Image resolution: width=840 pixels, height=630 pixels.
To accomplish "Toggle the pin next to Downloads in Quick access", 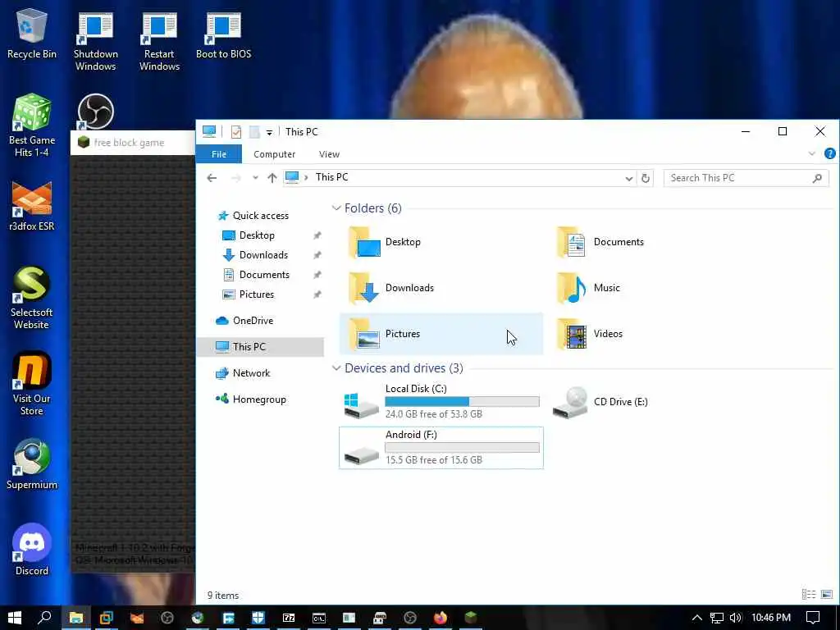I will click(x=317, y=255).
